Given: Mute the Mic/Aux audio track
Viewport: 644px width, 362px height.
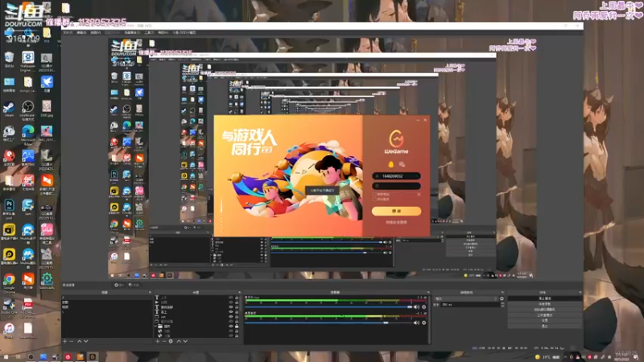Looking at the screenshot, I should click(416, 307).
